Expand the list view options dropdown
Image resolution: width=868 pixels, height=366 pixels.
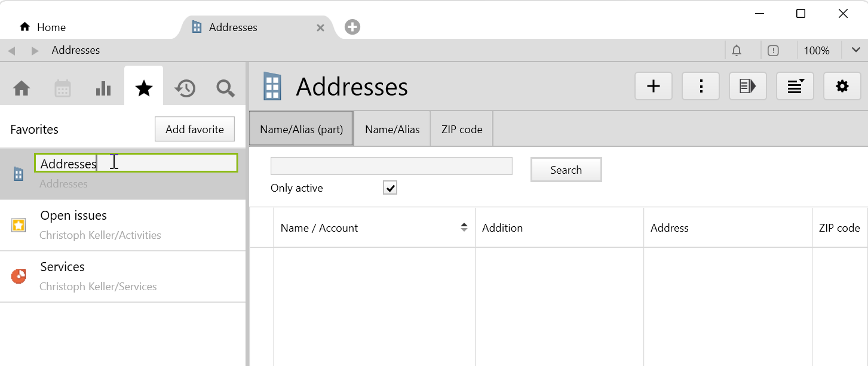795,87
